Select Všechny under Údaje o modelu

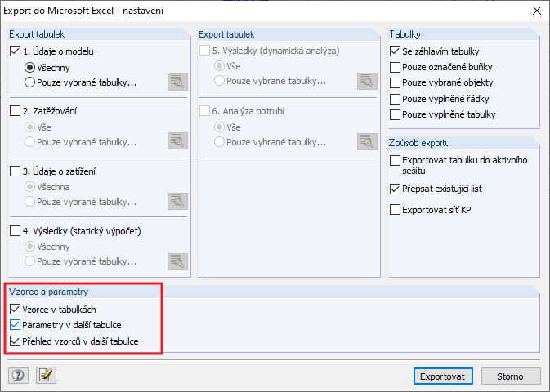pyautogui.click(x=29, y=67)
